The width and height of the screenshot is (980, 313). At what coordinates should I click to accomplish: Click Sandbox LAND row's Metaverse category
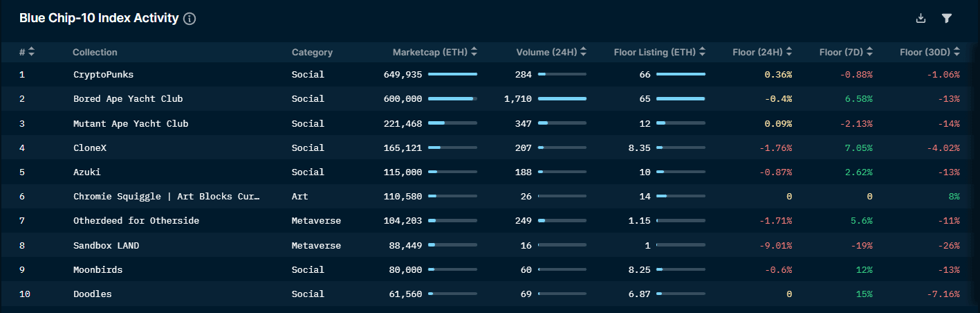316,245
